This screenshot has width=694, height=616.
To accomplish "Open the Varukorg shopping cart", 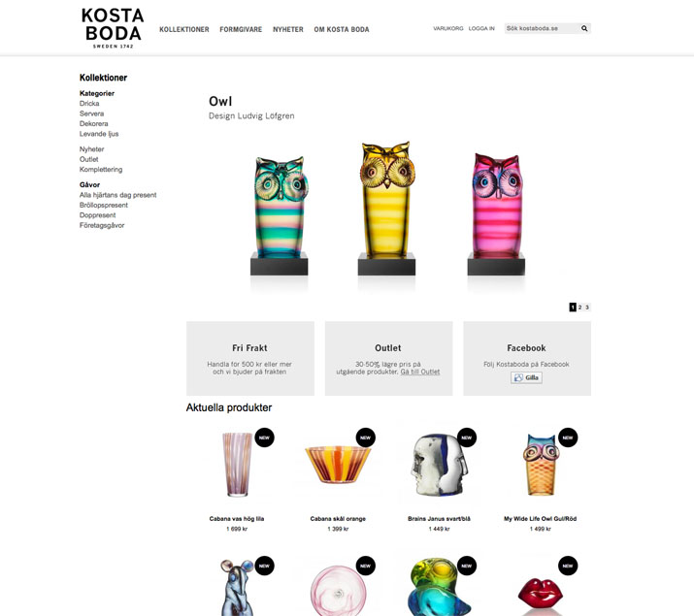I will (x=448, y=28).
